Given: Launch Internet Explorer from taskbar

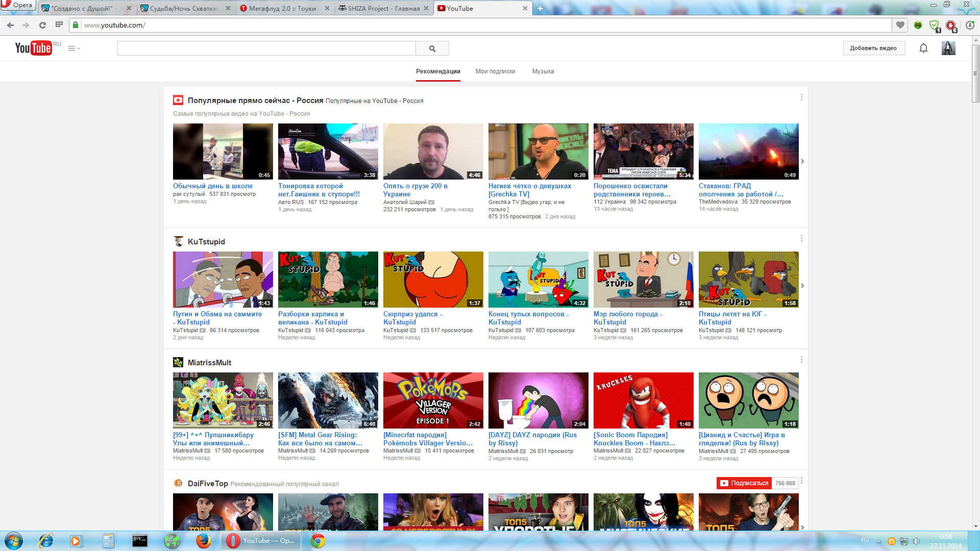Looking at the screenshot, I should pos(46,541).
